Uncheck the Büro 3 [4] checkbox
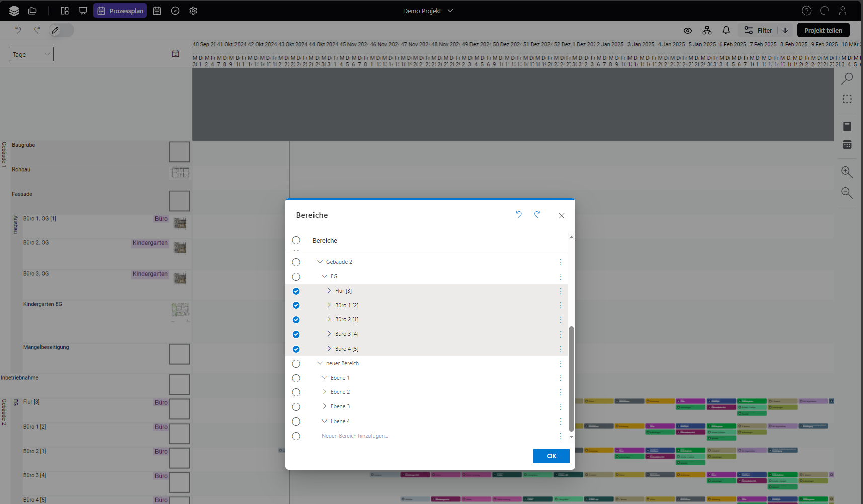 [296, 334]
